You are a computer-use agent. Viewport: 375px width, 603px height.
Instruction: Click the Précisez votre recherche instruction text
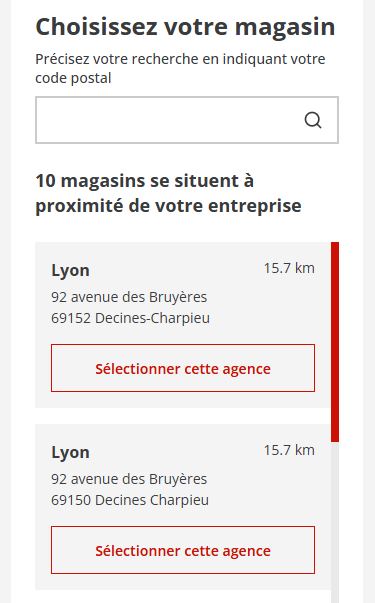click(180, 59)
